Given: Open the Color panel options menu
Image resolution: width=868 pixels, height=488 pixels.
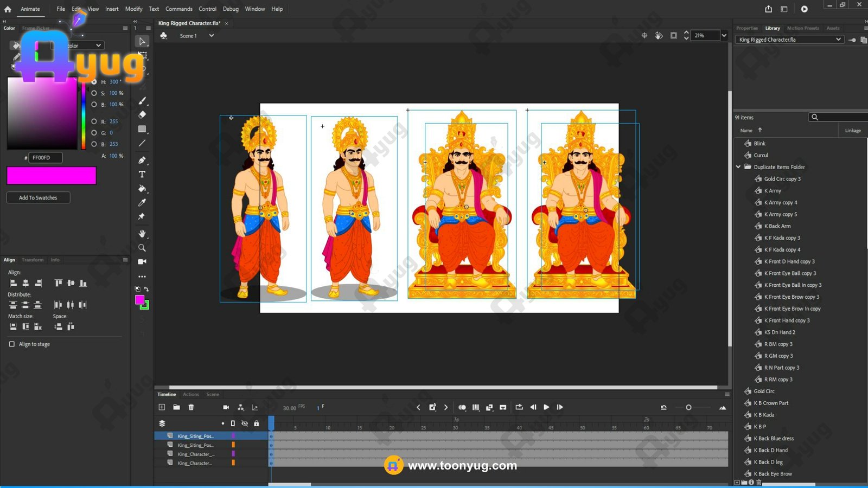Looking at the screenshot, I should click(x=125, y=28).
